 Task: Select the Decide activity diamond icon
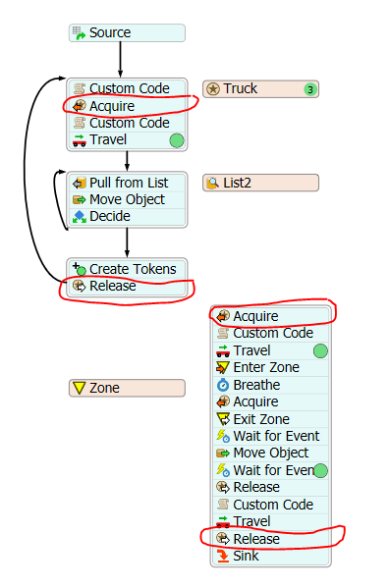tap(80, 216)
